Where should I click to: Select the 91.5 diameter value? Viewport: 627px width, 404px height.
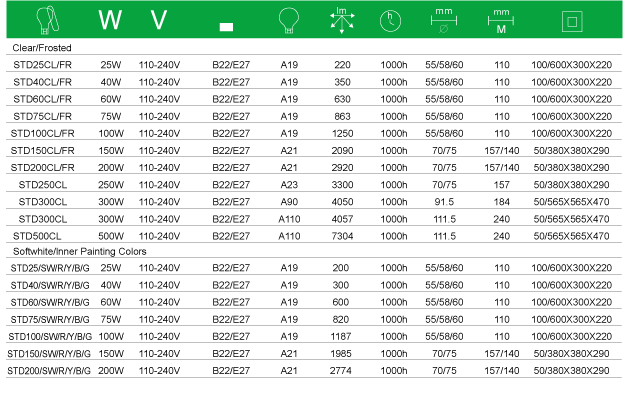(x=444, y=201)
